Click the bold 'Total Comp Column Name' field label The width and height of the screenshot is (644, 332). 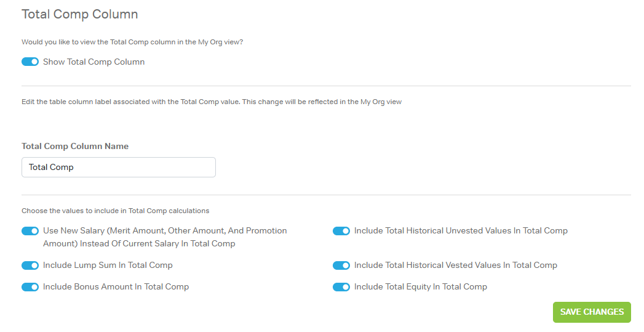point(75,147)
